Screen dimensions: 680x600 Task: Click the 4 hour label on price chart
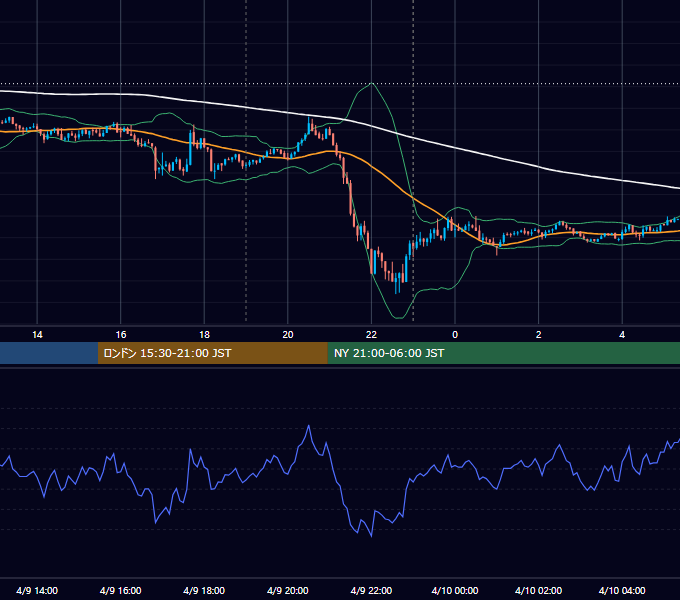coord(622,335)
